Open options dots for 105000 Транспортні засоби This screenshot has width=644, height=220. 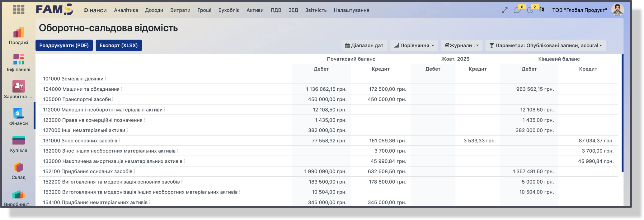coord(113,99)
